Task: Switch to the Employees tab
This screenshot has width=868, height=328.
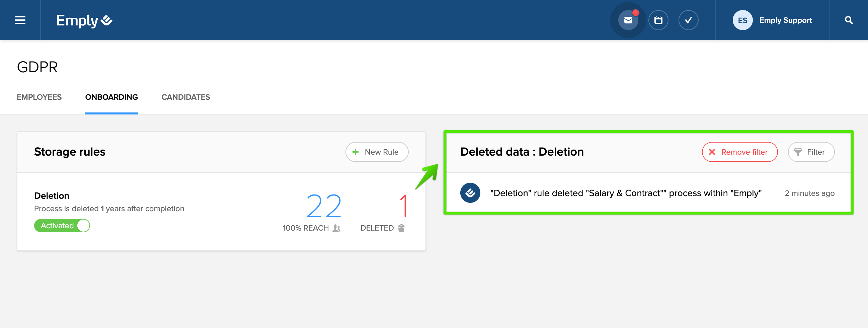Action: click(39, 97)
